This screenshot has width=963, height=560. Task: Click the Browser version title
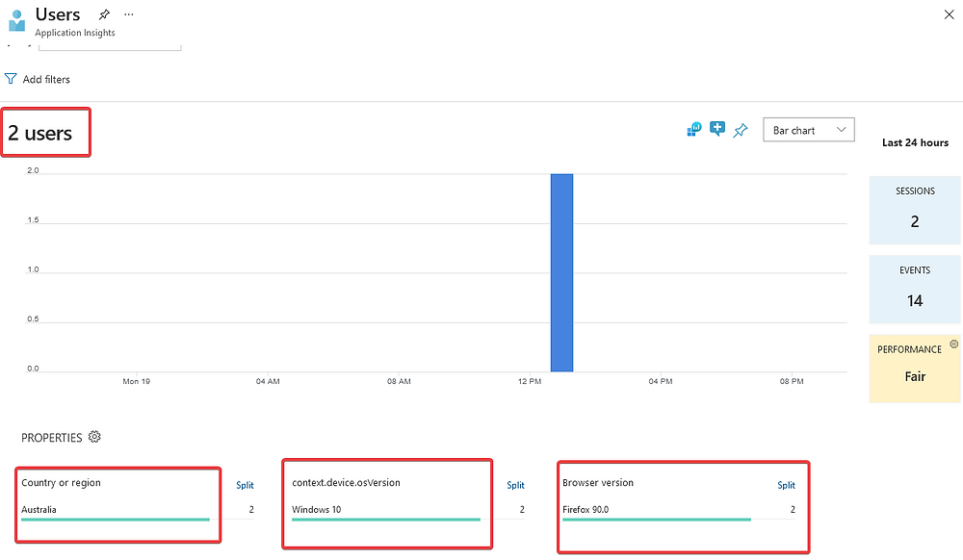tap(598, 483)
